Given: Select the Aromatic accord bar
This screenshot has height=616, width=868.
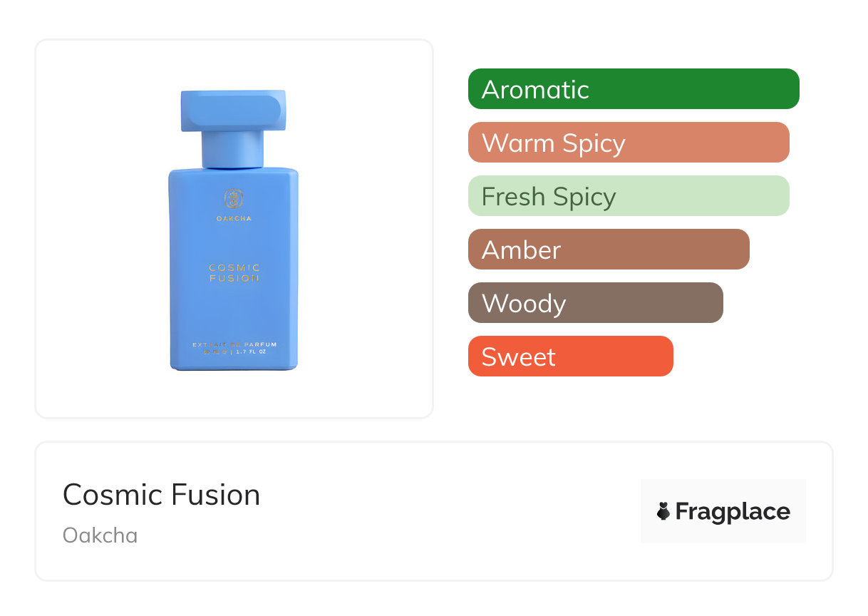Looking at the screenshot, I should (634, 89).
